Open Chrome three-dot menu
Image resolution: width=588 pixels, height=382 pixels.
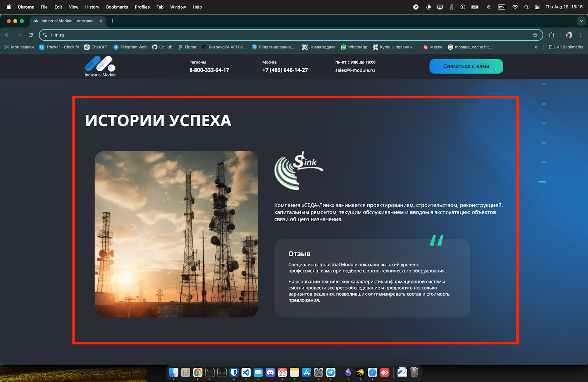pos(581,35)
